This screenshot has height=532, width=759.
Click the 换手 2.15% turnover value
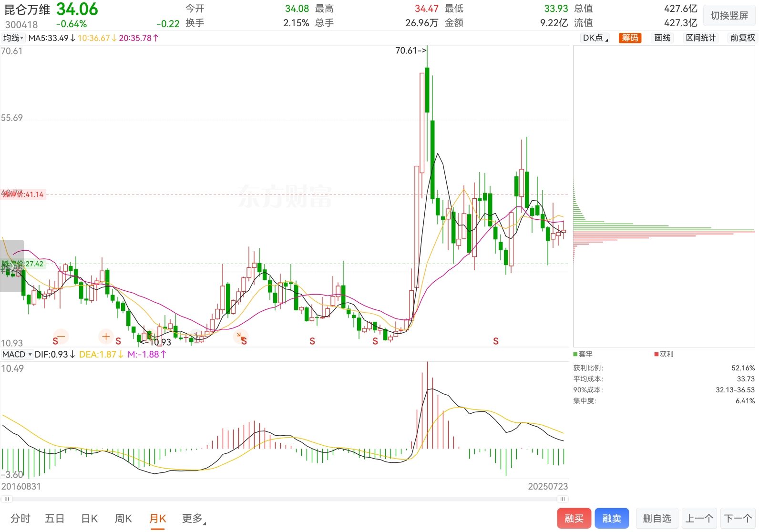point(296,23)
